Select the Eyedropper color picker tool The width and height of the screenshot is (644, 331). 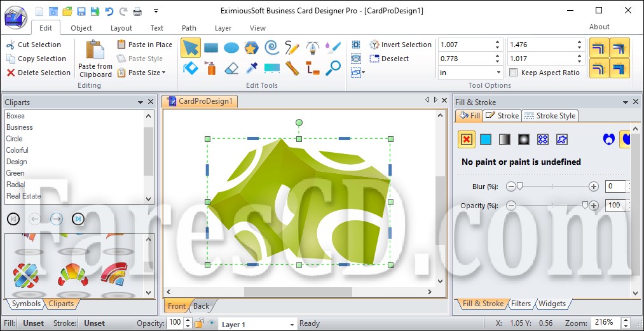(251, 68)
